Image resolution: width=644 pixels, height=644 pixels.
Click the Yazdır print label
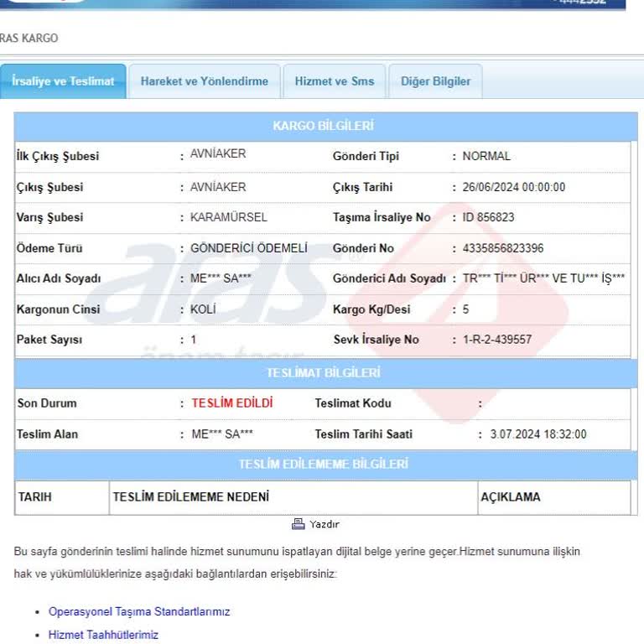coord(325,524)
